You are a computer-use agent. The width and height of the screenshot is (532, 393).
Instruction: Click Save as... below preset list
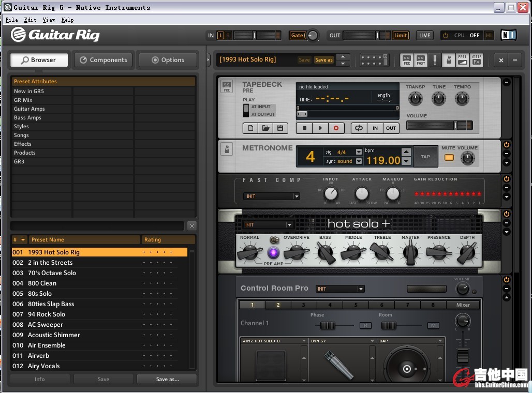click(167, 379)
